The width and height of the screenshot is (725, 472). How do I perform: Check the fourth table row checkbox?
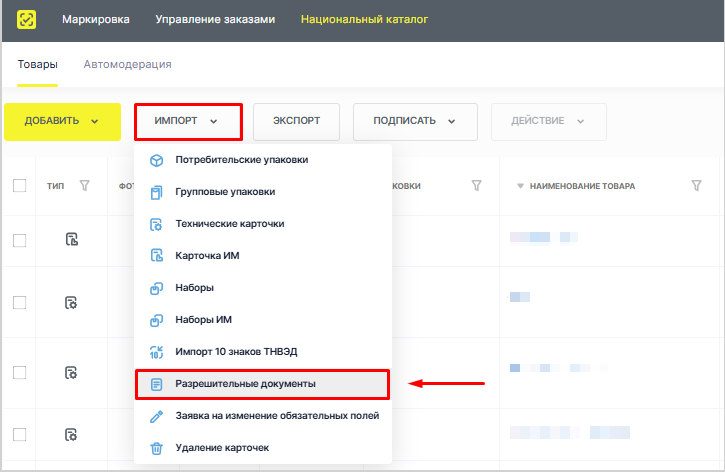(x=19, y=435)
